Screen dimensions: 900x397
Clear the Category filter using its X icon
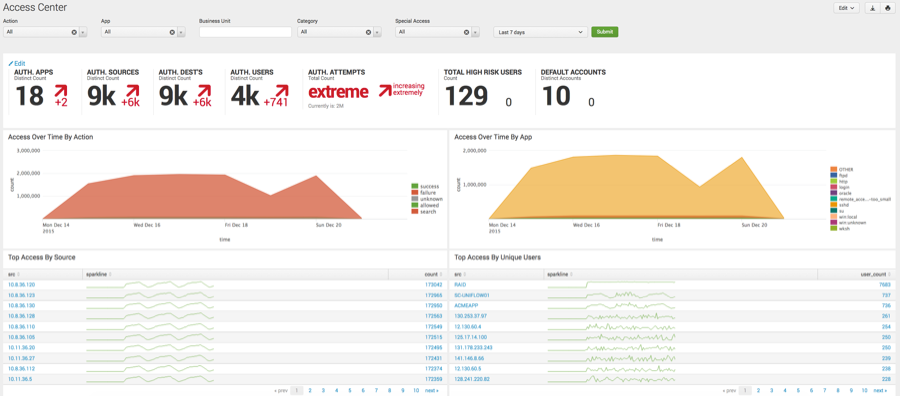pos(368,32)
